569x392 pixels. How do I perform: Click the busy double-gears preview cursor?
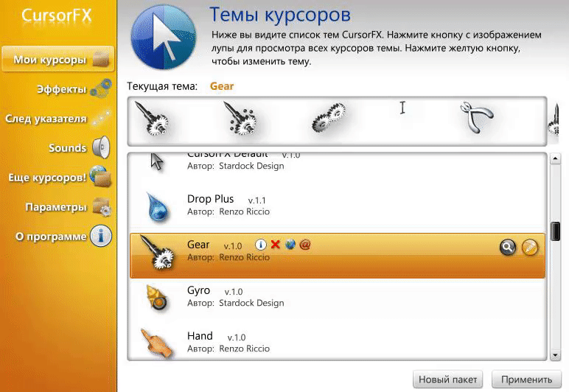(329, 116)
